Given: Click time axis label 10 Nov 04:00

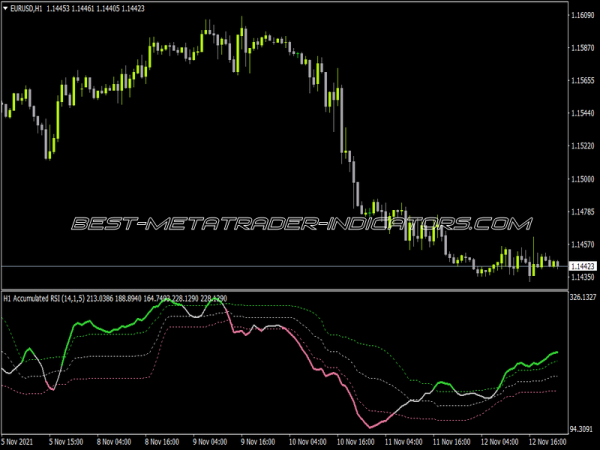Looking at the screenshot, I should (x=308, y=442).
